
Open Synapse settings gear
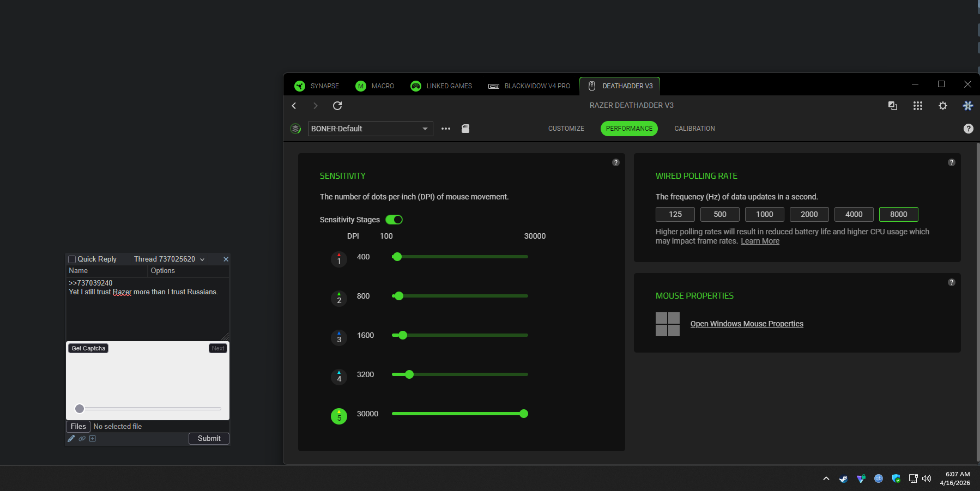[x=943, y=106]
